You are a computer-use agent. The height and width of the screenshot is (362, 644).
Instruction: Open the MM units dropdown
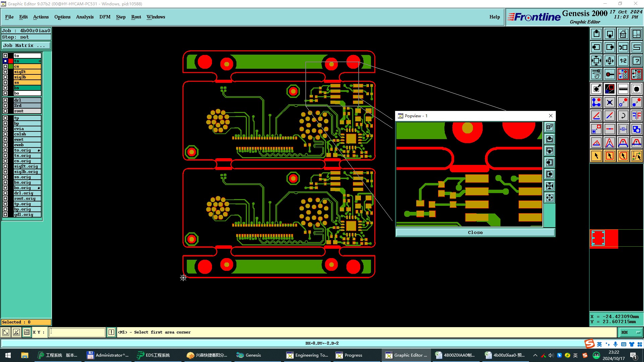tap(631, 332)
